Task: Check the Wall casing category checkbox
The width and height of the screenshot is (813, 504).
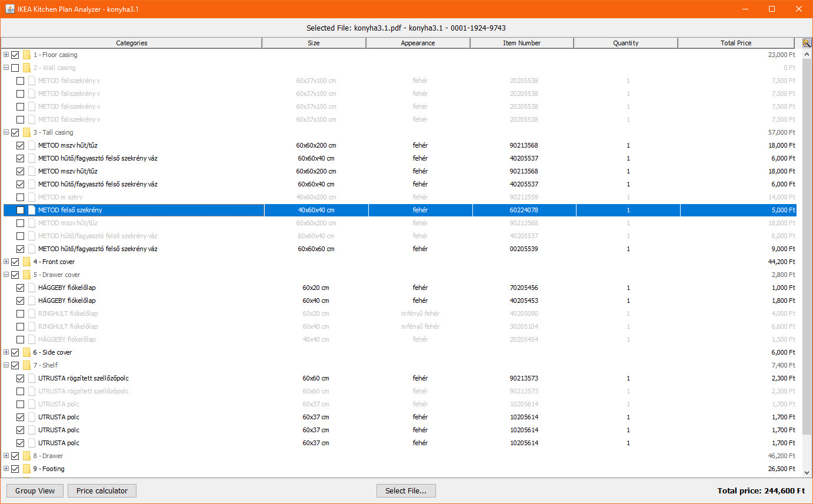Action: [x=15, y=68]
